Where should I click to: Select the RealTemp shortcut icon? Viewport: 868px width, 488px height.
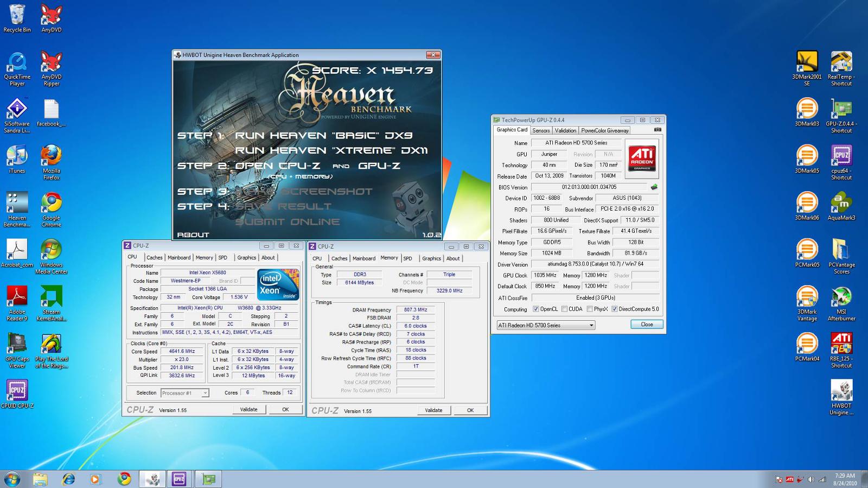click(x=841, y=69)
